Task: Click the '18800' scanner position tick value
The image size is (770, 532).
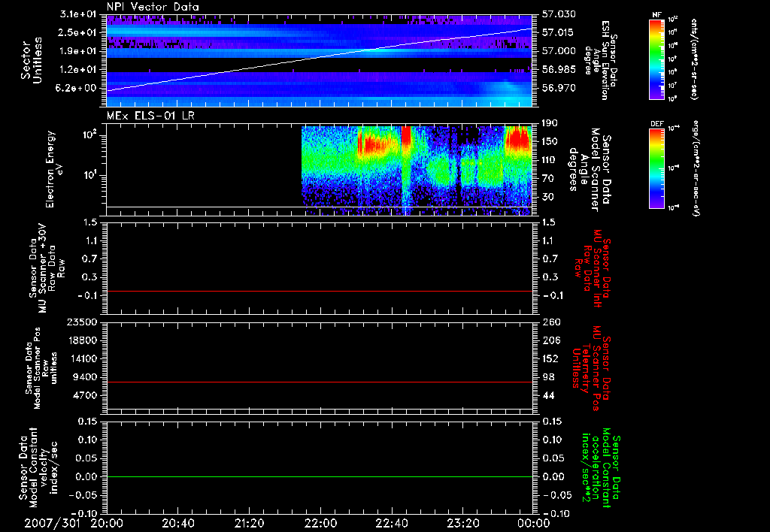Action: coord(81,340)
